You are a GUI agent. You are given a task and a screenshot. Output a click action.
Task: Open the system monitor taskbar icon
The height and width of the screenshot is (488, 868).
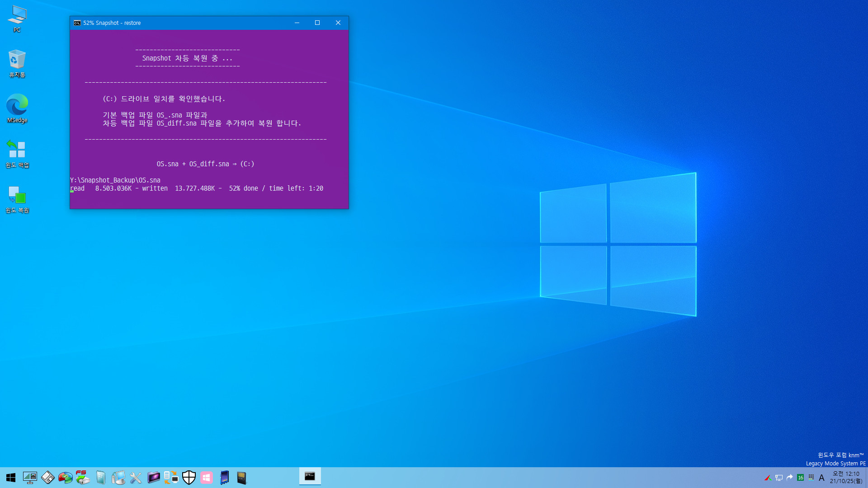[30, 478]
